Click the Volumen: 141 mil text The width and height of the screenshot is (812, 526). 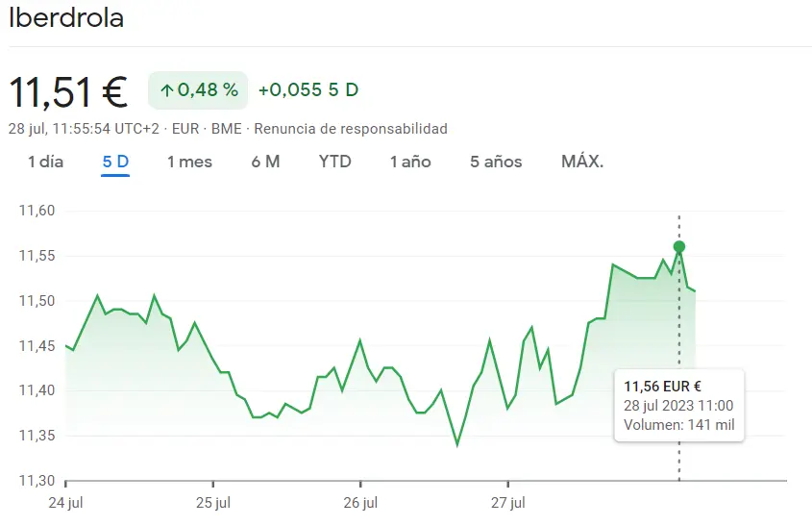pos(679,425)
